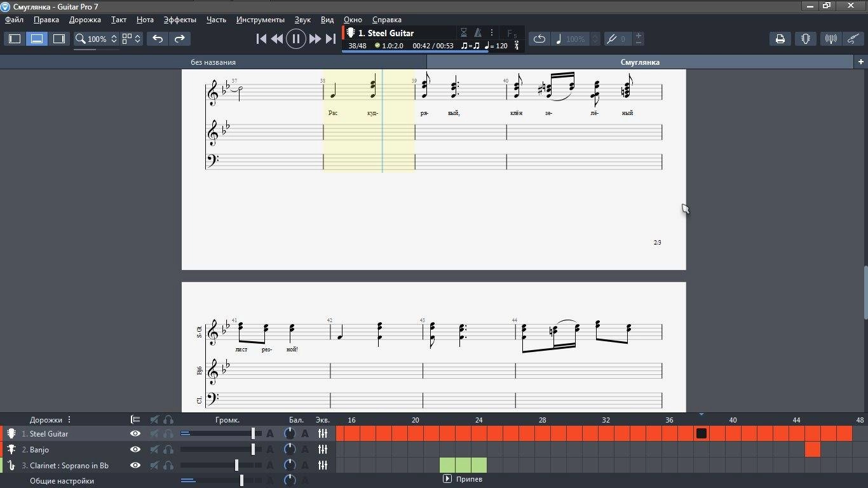This screenshot has width=868, height=488.
Task: Solo the Steel Guitar track
Action: [x=168, y=433]
